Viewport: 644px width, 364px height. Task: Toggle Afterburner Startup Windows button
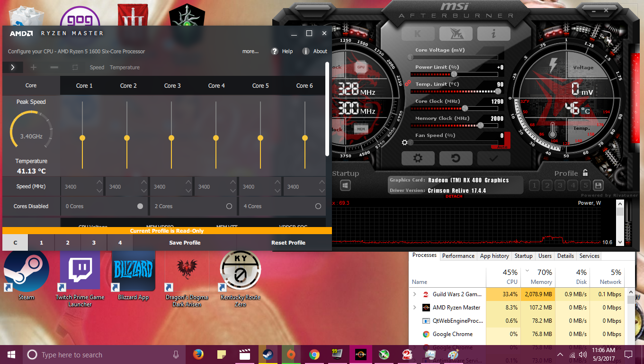pos(345,185)
